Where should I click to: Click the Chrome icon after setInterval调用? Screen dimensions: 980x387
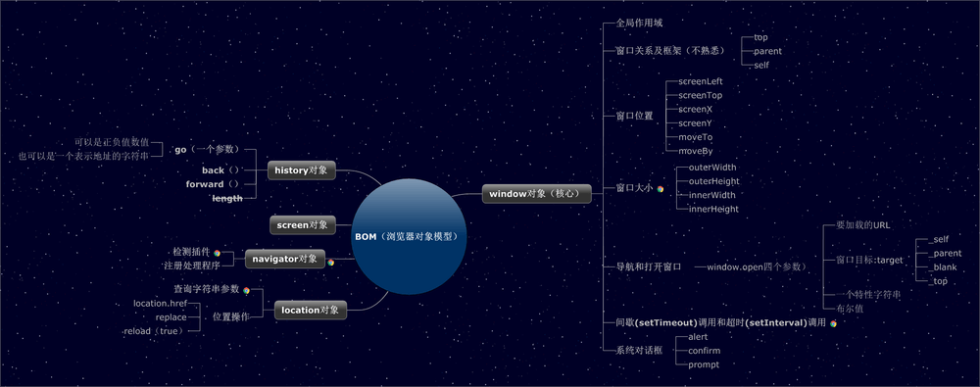coord(833,323)
